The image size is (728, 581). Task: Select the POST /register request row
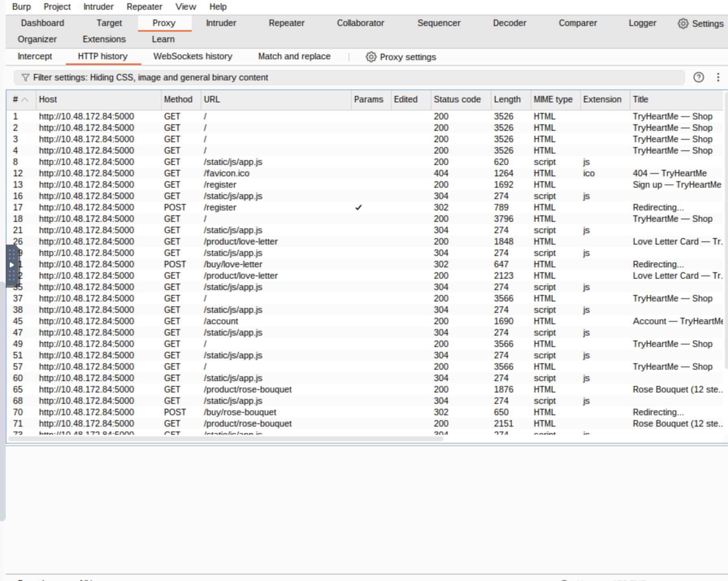[x=219, y=208]
